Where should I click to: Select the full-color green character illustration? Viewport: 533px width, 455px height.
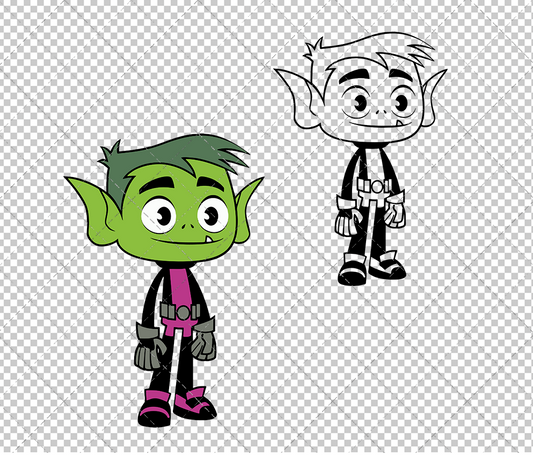[164, 281]
